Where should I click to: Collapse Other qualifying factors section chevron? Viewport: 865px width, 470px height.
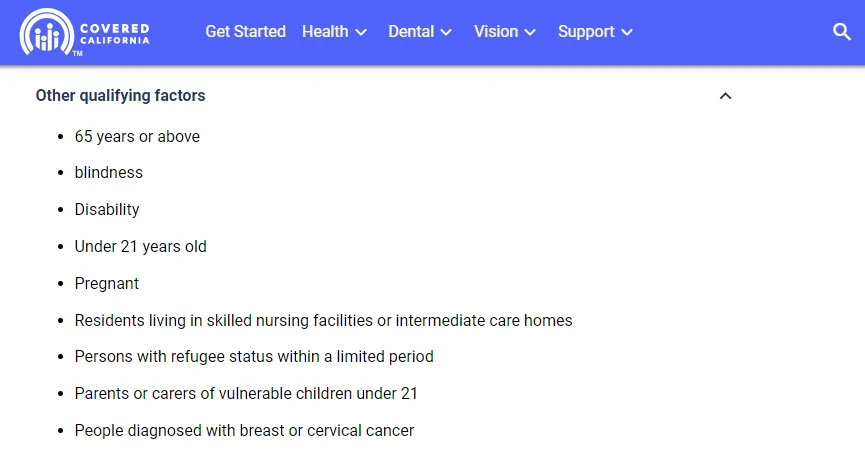tap(725, 96)
